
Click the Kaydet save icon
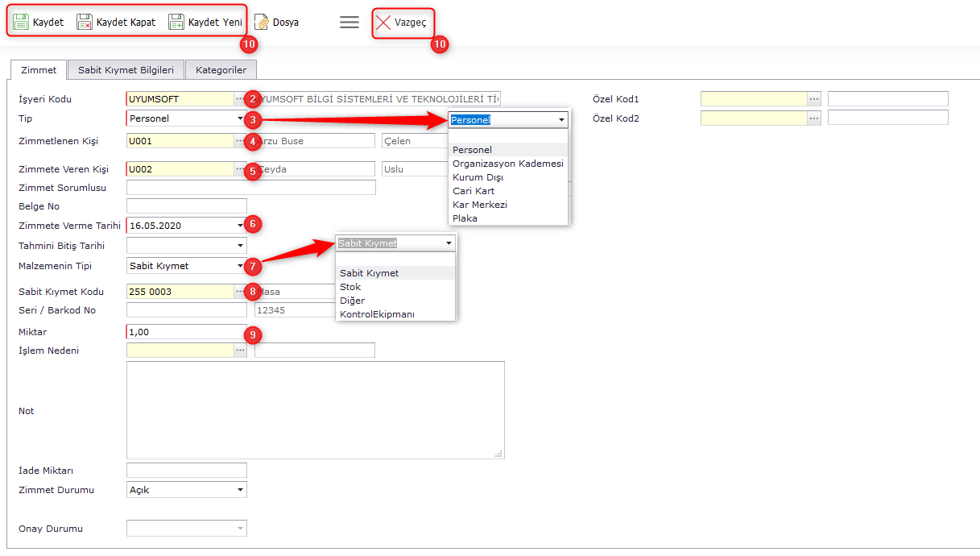click(x=21, y=23)
